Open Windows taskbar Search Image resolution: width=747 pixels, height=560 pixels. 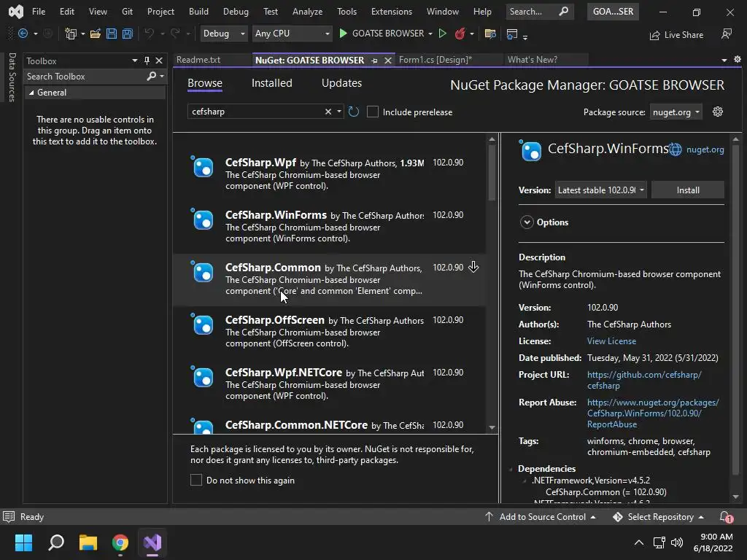pyautogui.click(x=56, y=542)
